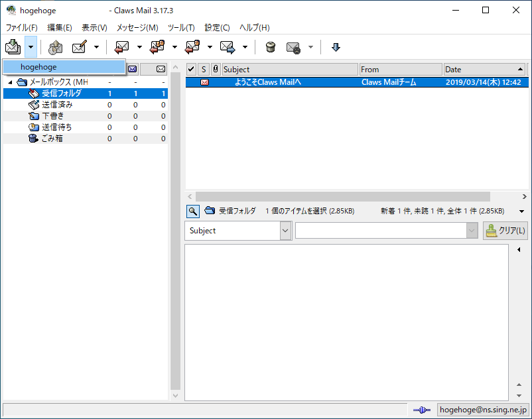Open the ヘルプ(H) menu
The width and height of the screenshot is (532, 419).
[255, 27]
